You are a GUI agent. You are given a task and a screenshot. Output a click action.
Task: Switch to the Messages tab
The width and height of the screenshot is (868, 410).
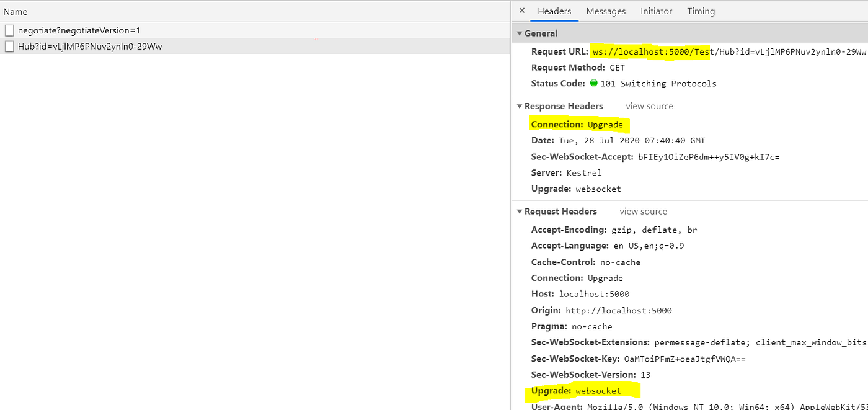(x=606, y=11)
